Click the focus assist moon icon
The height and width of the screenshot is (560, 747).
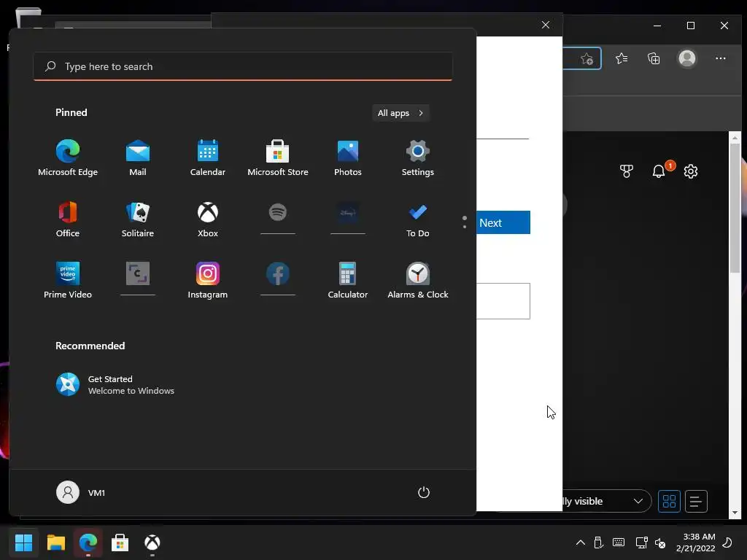pos(727,542)
